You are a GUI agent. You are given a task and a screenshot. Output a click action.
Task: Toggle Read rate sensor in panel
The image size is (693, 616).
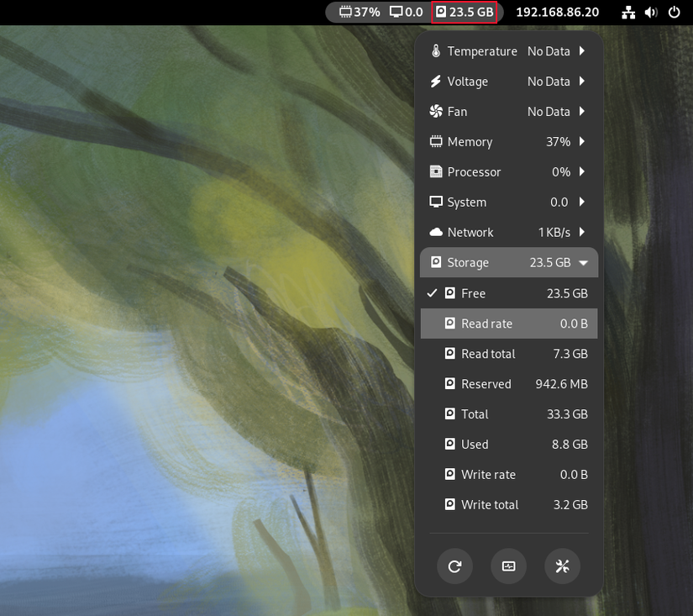tap(509, 324)
